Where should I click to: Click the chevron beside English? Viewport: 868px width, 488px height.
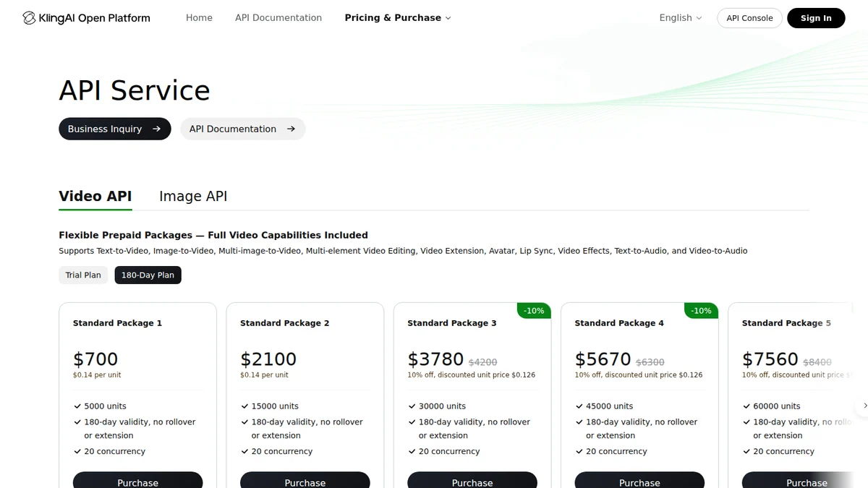pos(699,18)
